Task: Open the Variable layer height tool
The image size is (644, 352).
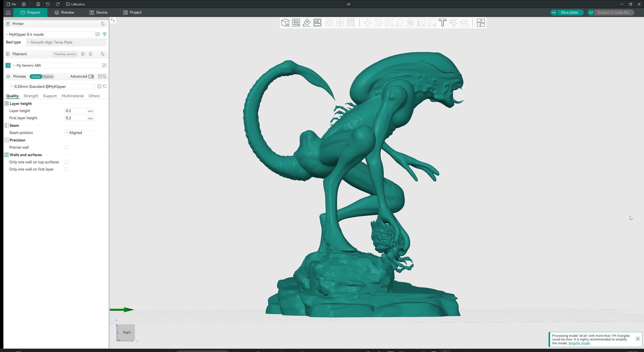Action: [x=351, y=23]
